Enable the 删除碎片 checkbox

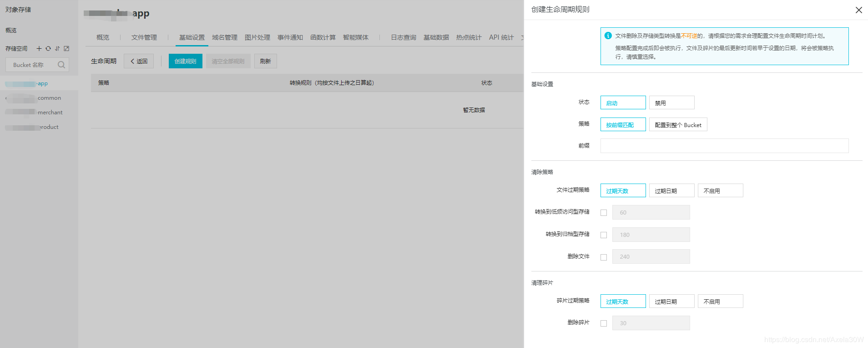pos(604,323)
